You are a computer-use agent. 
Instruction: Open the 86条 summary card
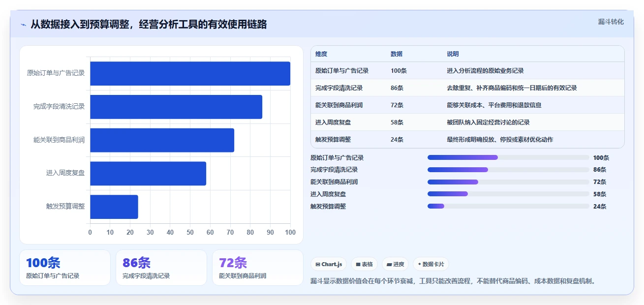tap(161, 268)
